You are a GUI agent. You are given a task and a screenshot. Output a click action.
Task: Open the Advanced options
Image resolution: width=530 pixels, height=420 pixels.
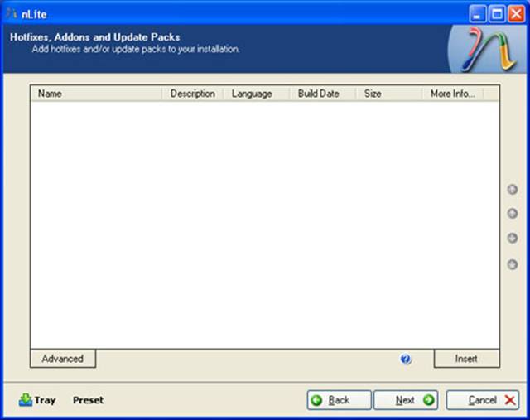click(63, 359)
